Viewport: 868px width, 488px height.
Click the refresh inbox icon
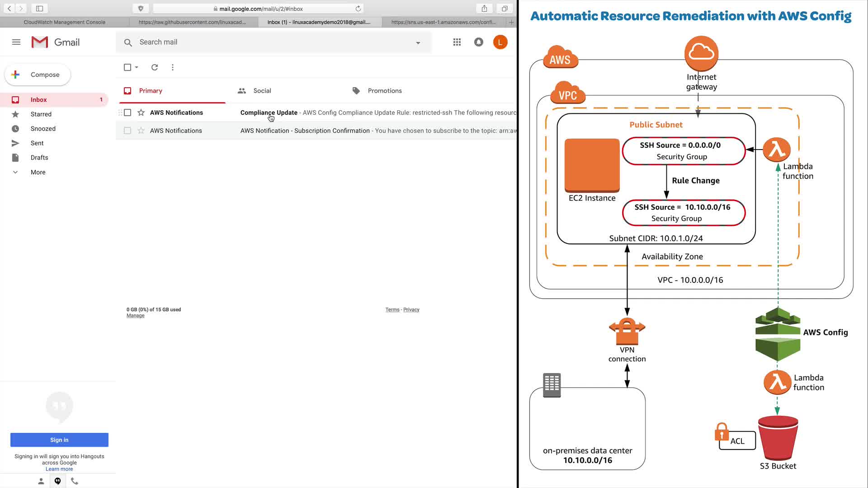tap(155, 67)
